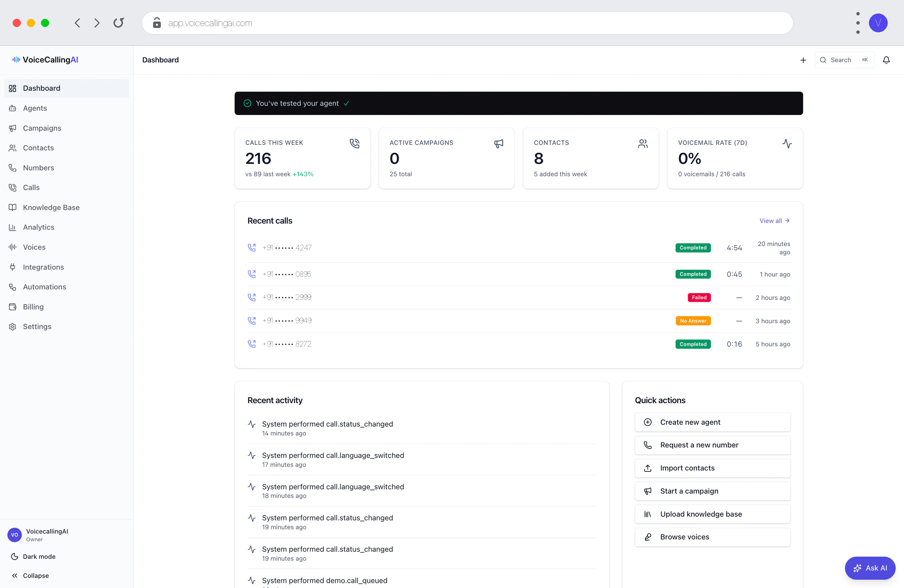Click the "You've tested your agent" banner
Image resolution: width=904 pixels, height=588 pixels.
518,103
